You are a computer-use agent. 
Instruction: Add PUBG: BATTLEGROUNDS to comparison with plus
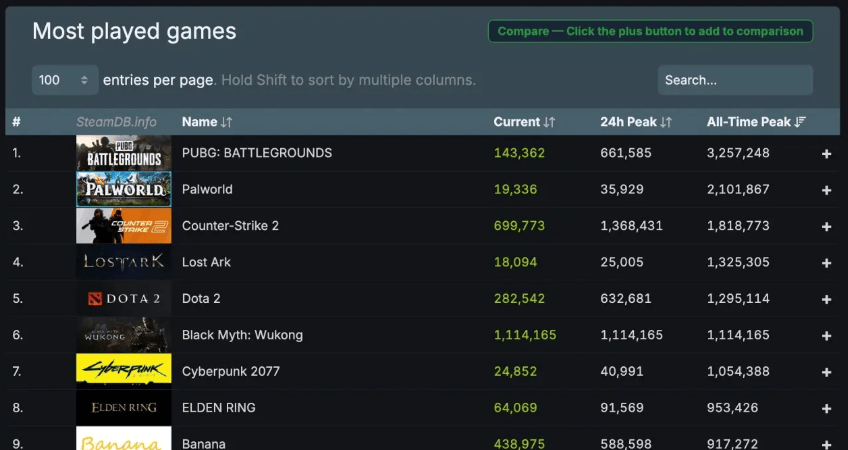tap(826, 154)
